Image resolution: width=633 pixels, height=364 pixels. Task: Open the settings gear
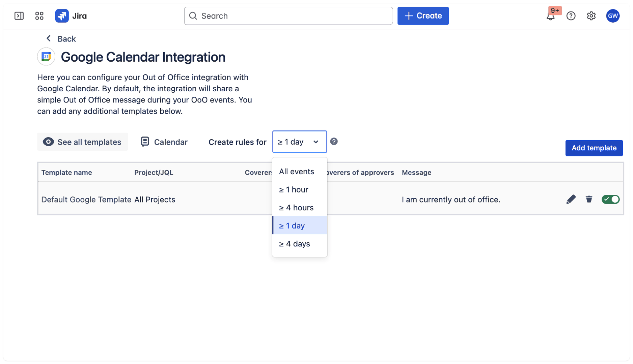pos(591,16)
